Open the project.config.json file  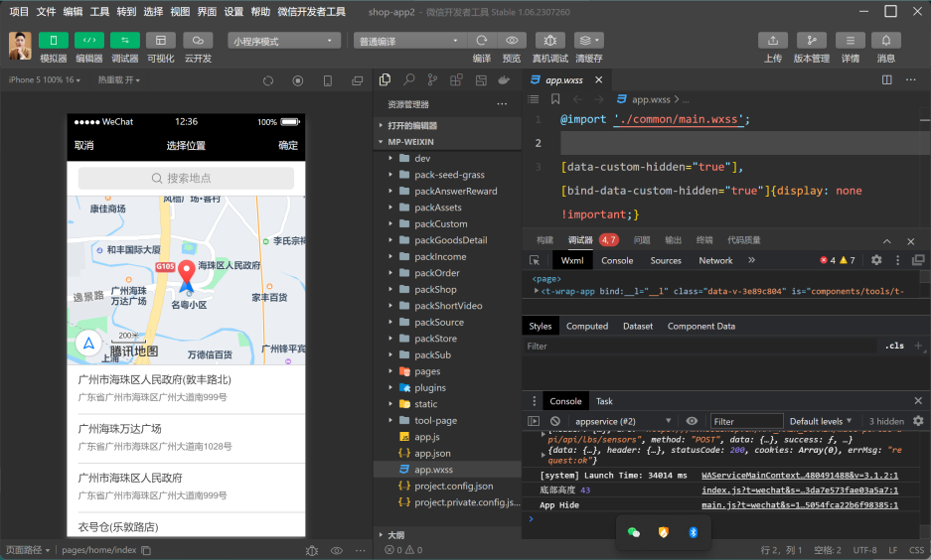tap(447, 486)
